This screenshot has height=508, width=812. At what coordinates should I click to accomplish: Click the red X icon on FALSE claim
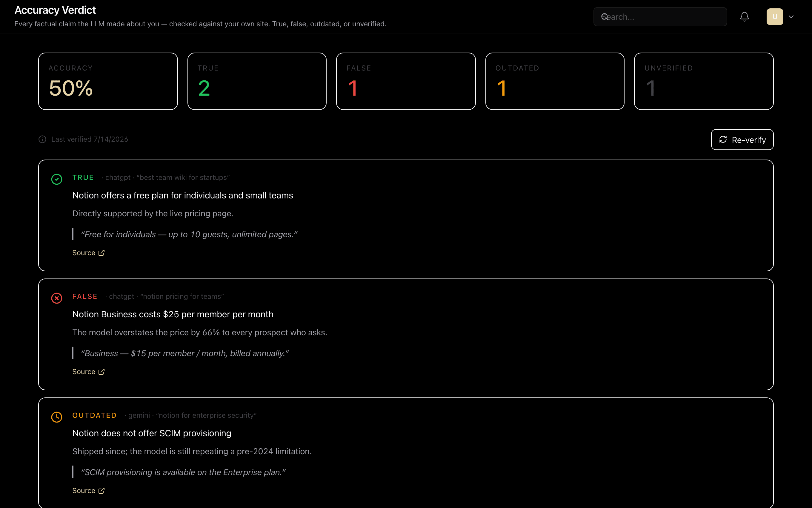[57, 298]
